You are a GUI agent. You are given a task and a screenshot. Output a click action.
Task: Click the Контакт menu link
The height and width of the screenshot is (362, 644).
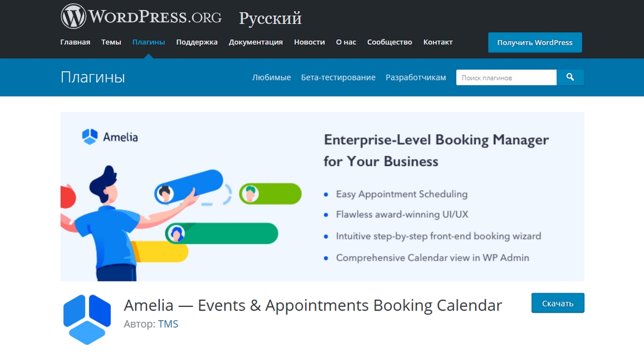click(438, 42)
